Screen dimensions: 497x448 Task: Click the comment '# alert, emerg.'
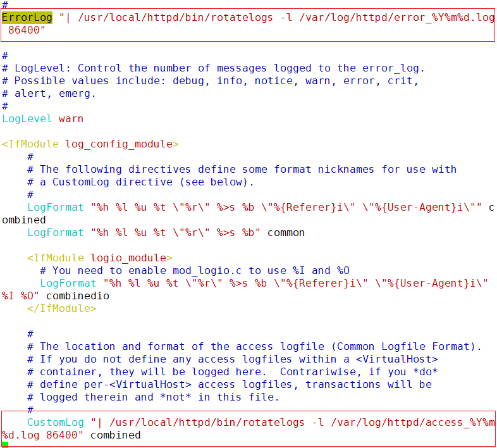pyautogui.click(x=49, y=94)
